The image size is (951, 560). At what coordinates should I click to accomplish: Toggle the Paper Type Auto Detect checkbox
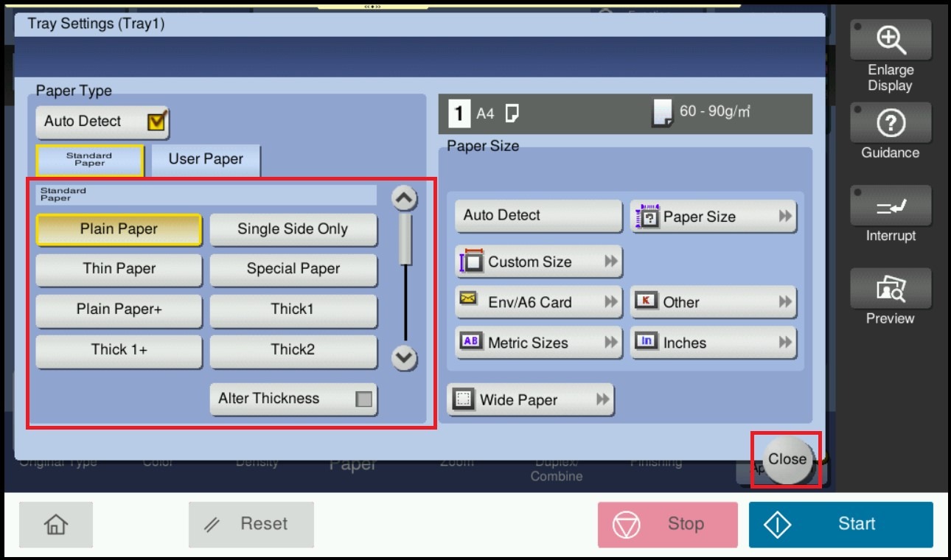click(x=156, y=122)
